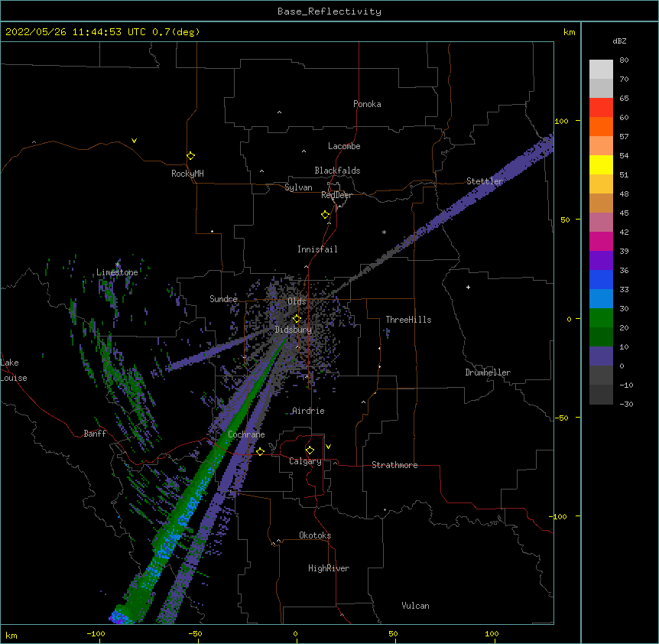Click the Olds label

(x=297, y=301)
